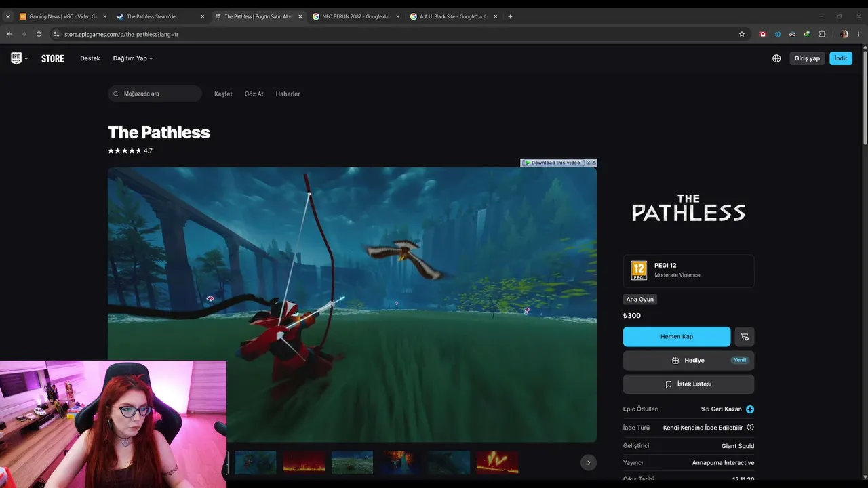The width and height of the screenshot is (868, 488).
Task: Open the Extensions puzzle icon
Action: pos(822,34)
